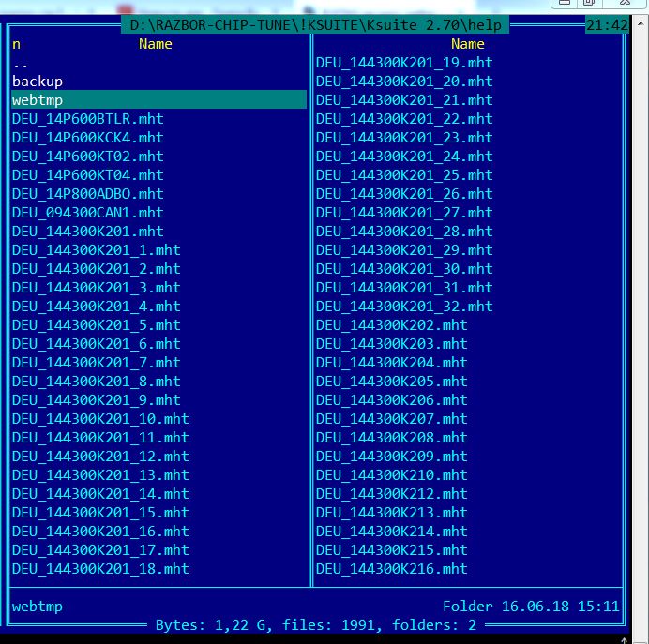Image resolution: width=649 pixels, height=644 pixels.
Task: Select file DEU_144300K202.mht
Action: point(391,325)
